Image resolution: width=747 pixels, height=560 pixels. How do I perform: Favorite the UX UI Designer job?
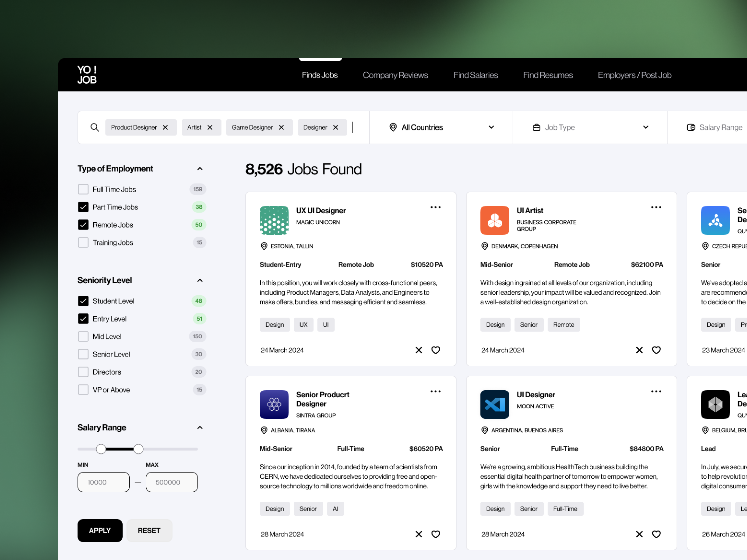click(436, 350)
